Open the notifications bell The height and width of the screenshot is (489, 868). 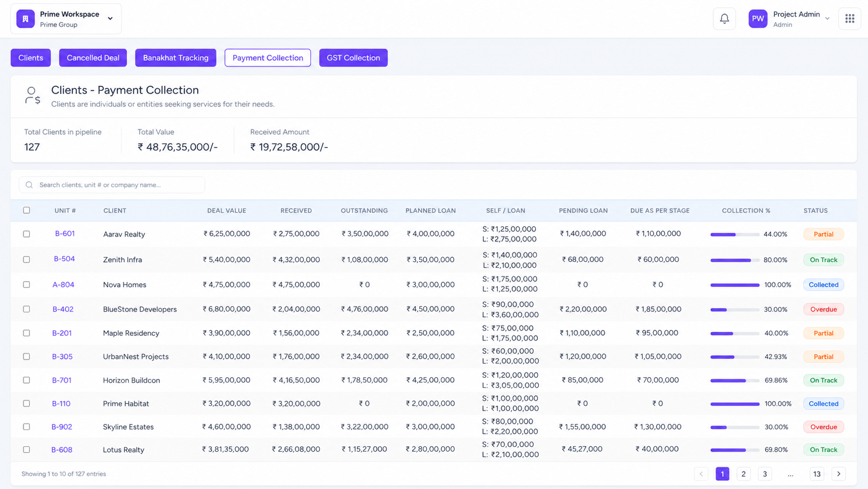tap(724, 19)
